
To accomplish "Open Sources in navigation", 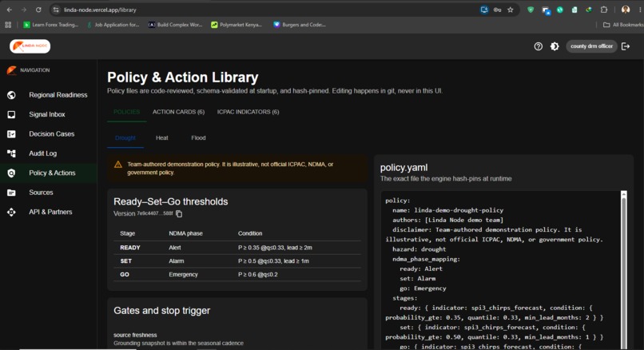I will point(49,193).
